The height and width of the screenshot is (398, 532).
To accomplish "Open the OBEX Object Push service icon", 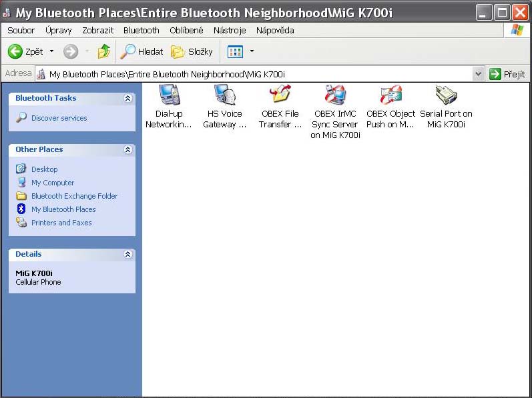I will (391, 95).
